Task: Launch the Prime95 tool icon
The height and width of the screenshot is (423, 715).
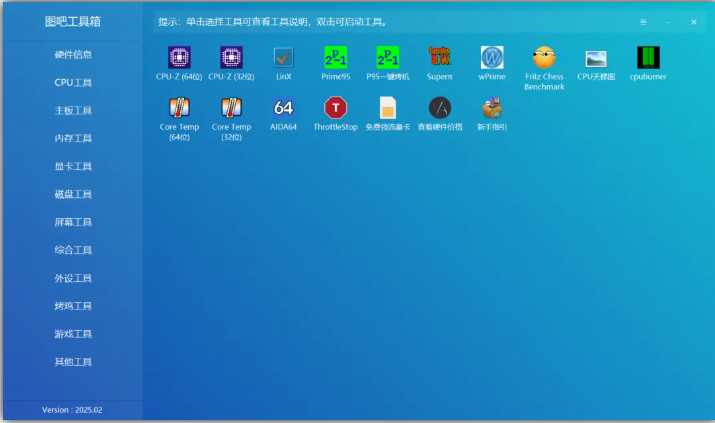Action: (x=336, y=57)
